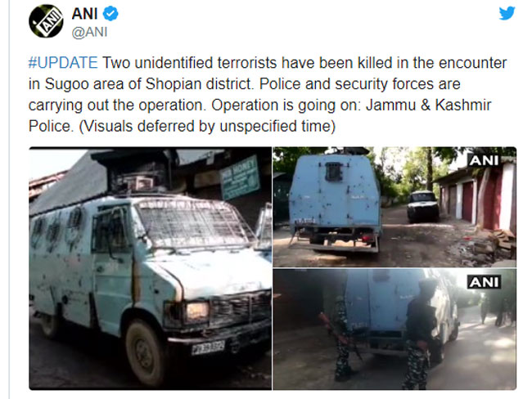Image resolution: width=532 pixels, height=399 pixels.
Task: Click the ANI profile avatar
Action: (46, 21)
